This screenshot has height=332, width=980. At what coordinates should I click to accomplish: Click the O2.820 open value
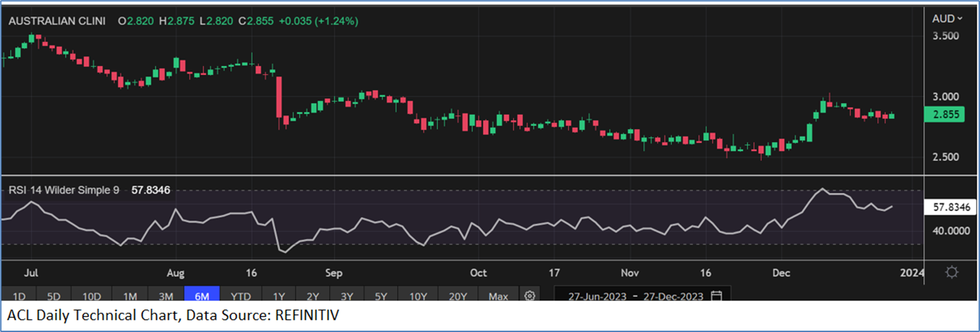(137, 21)
